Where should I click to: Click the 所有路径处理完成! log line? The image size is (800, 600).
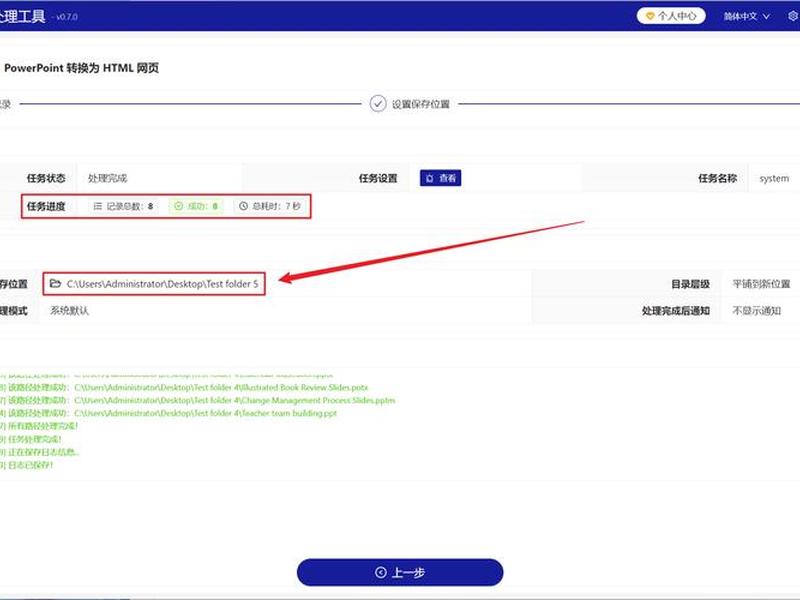[39, 426]
